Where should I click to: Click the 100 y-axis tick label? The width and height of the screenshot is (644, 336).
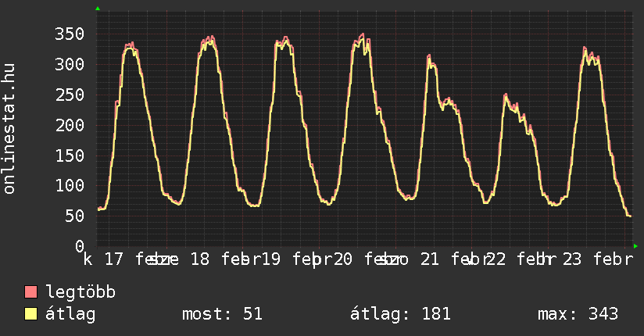(70, 186)
